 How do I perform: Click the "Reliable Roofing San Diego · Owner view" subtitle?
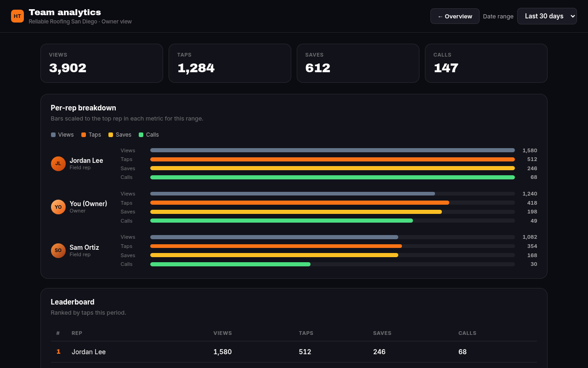(80, 22)
